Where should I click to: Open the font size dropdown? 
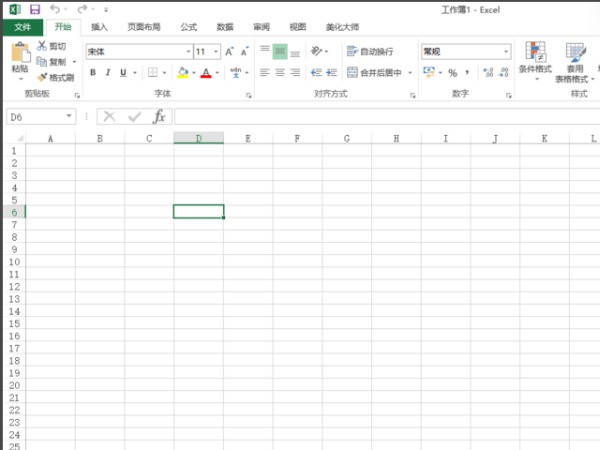216,51
